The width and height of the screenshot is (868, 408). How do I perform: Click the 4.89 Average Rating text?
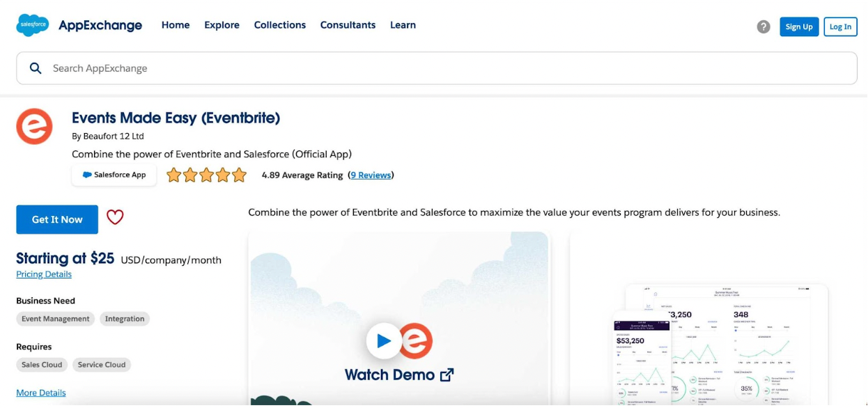(302, 175)
